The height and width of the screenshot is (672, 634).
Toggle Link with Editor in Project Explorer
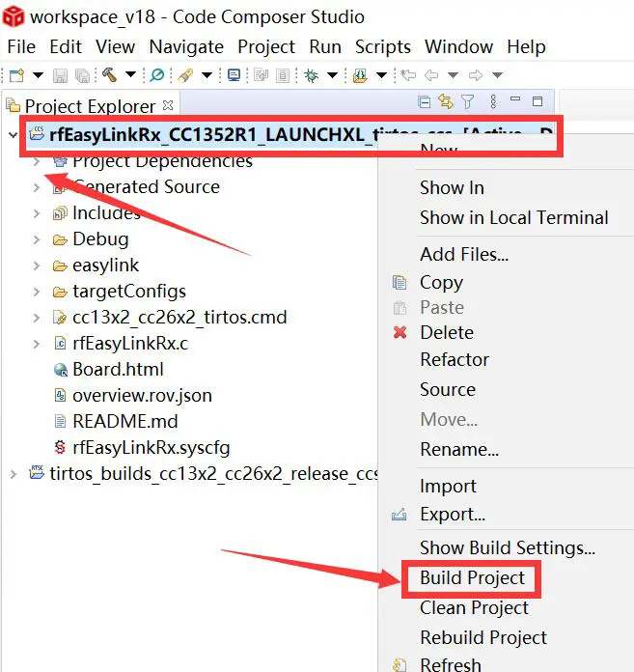[446, 101]
